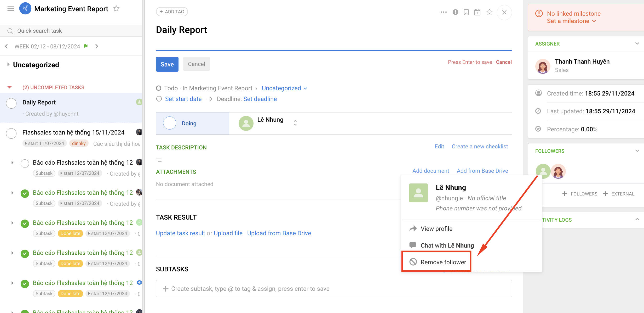The width and height of the screenshot is (644, 313).
Task: Open the three-dots more options menu
Action: (x=444, y=12)
